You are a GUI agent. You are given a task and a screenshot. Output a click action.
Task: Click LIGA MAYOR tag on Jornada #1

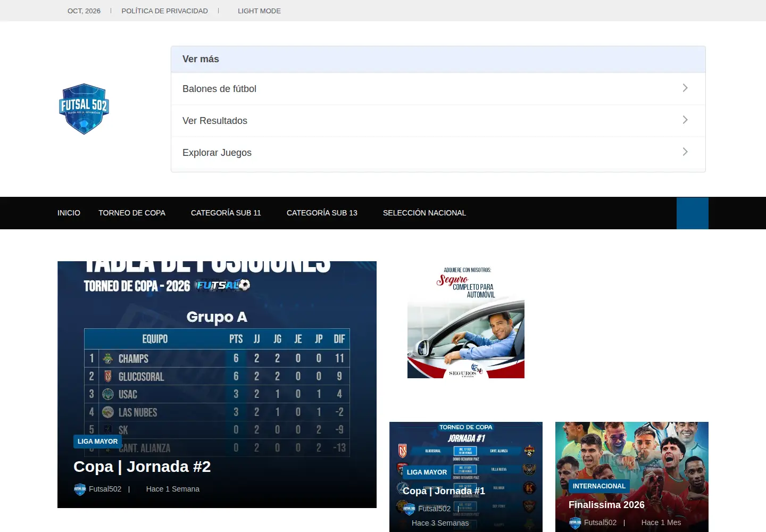427,472
